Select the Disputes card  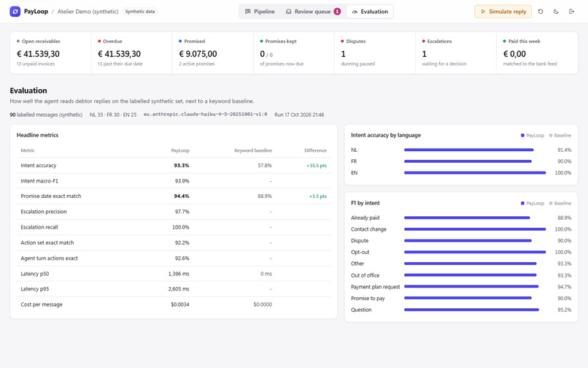pos(375,53)
